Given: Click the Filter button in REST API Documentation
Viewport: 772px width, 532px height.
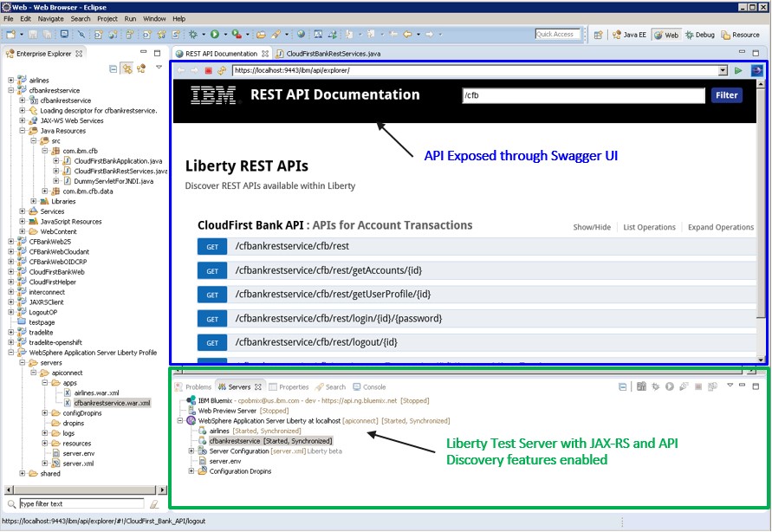Looking at the screenshot, I should point(726,95).
